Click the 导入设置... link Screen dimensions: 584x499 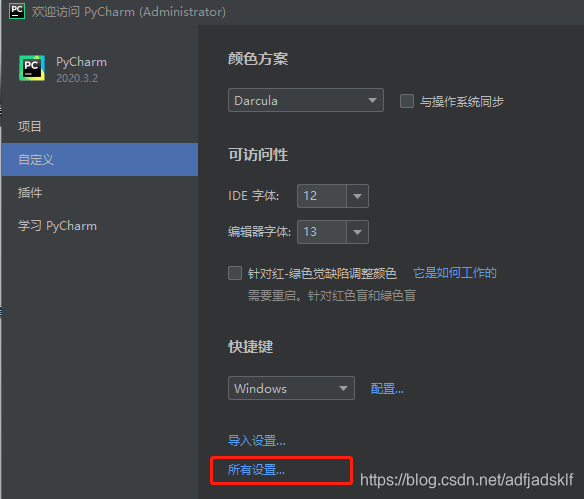[x=257, y=441]
